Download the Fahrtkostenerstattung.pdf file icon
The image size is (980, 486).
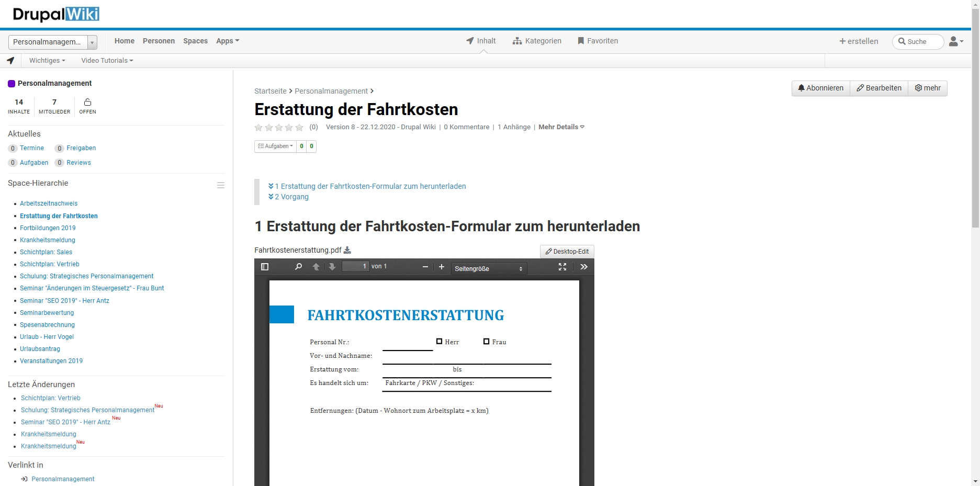(x=347, y=250)
